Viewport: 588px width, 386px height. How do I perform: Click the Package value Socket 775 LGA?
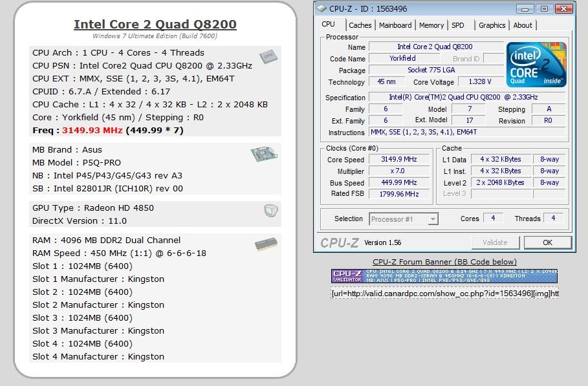click(435, 70)
